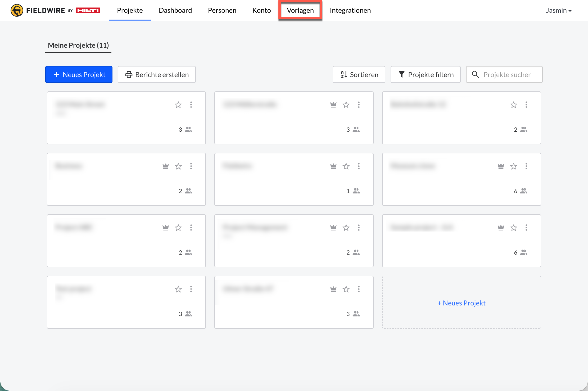
Task: Click the search magnifier icon
Action: (x=475, y=74)
